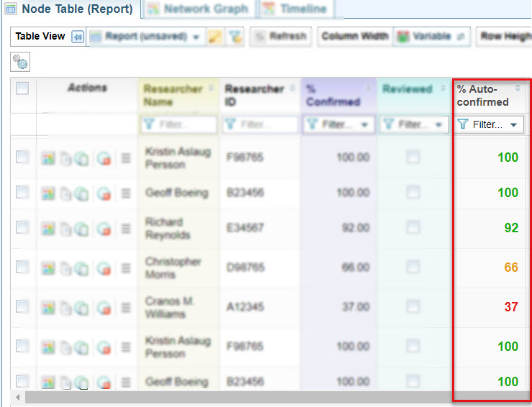Click the colorful chart icon in Christopher Morris row
The width and height of the screenshot is (532, 407).
click(49, 267)
